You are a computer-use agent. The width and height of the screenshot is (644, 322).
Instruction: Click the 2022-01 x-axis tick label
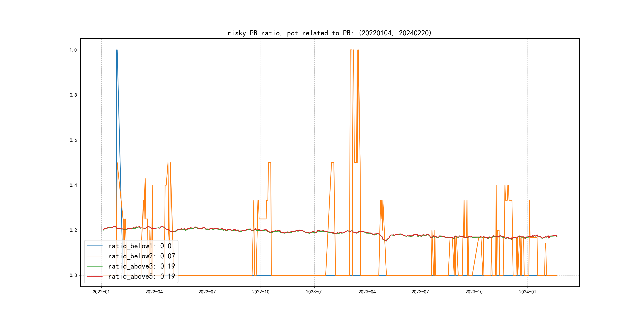click(101, 292)
